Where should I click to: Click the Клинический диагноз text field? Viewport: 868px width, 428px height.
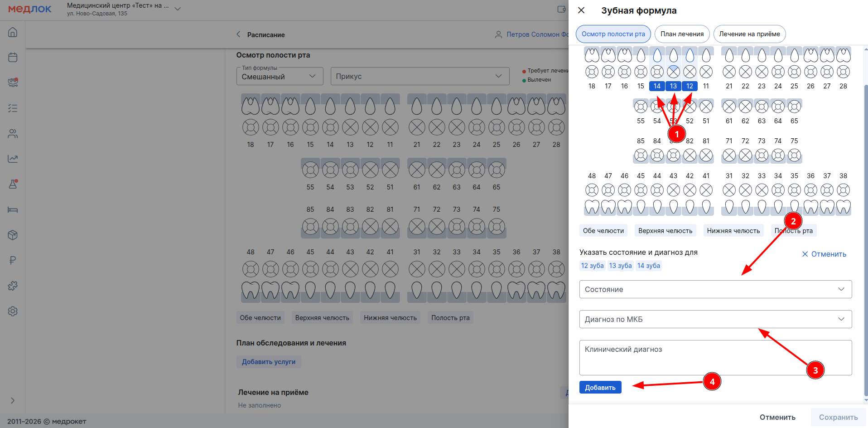coord(715,357)
